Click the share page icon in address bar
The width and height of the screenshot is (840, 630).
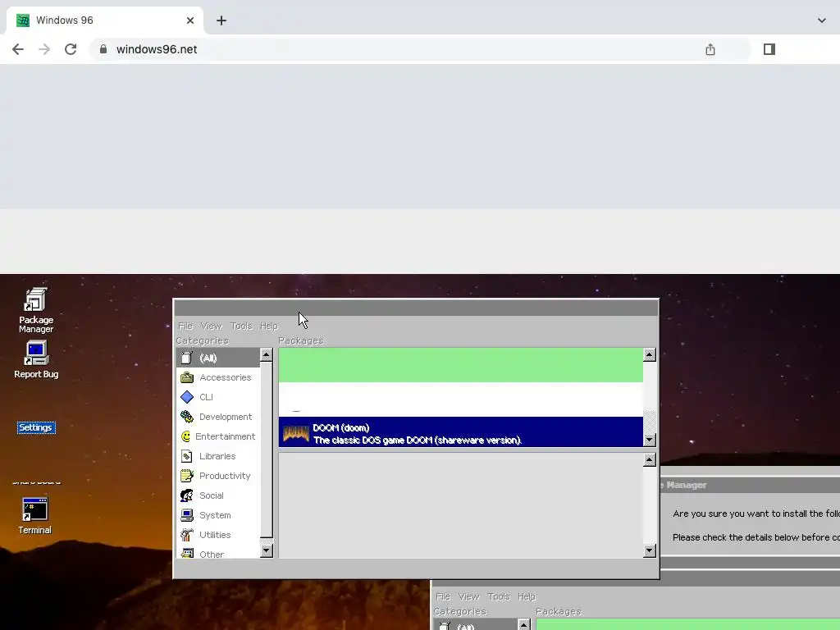click(710, 49)
